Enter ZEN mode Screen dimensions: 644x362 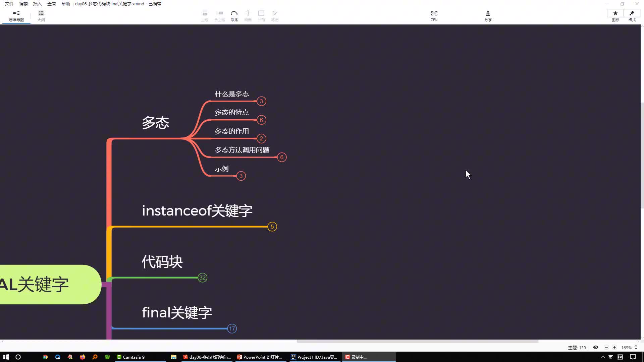pyautogui.click(x=434, y=16)
